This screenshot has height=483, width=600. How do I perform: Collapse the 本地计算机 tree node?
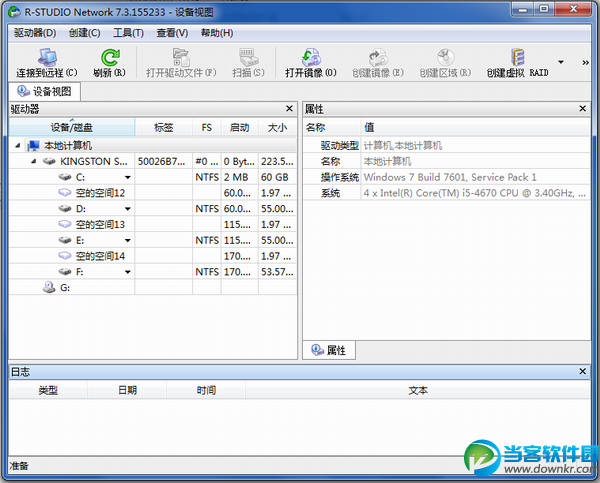click(x=18, y=145)
